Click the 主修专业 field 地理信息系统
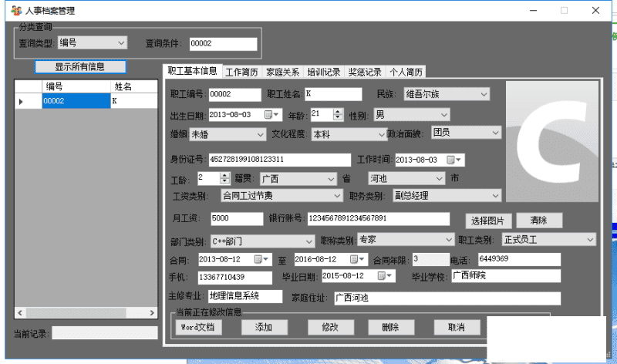The width and height of the screenshot is (617, 364). [x=245, y=296]
